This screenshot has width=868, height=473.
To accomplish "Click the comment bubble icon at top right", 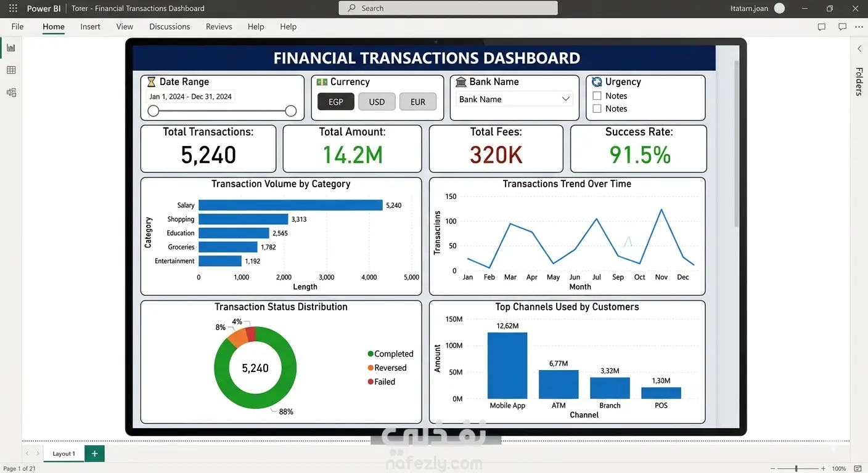I will [x=821, y=27].
